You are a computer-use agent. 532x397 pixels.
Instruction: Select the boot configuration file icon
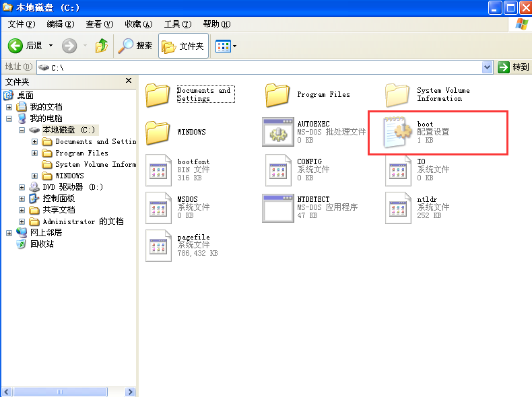pos(397,132)
